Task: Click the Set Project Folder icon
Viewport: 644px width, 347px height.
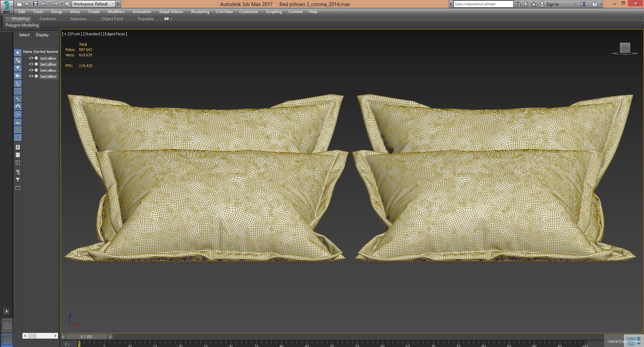Action: [x=67, y=4]
